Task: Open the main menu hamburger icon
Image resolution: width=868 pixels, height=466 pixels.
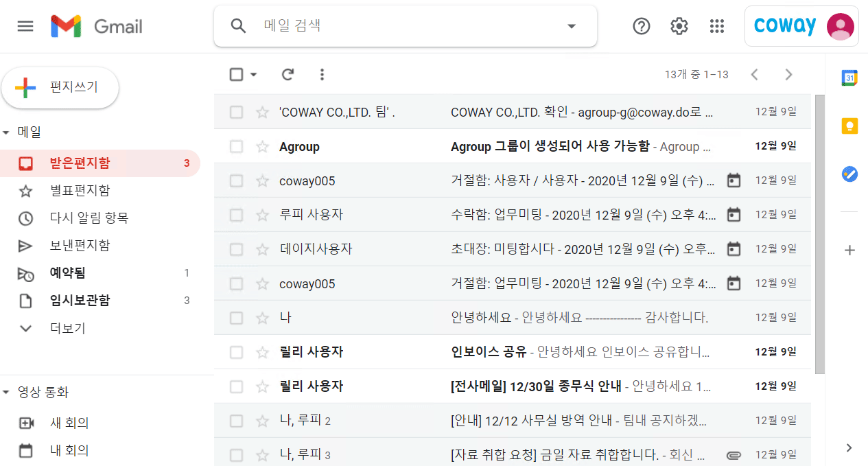Action: pos(25,26)
